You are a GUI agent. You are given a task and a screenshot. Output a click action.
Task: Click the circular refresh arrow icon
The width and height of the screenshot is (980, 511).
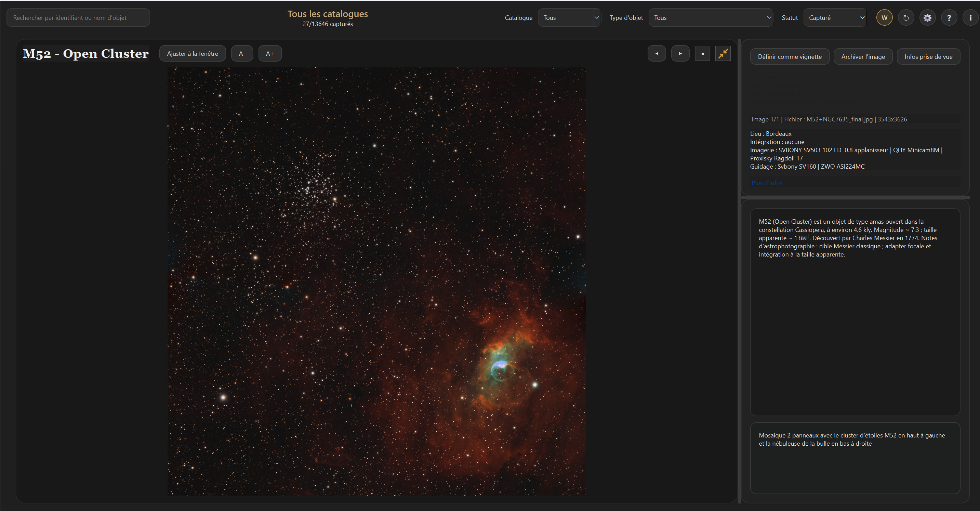[x=906, y=17]
